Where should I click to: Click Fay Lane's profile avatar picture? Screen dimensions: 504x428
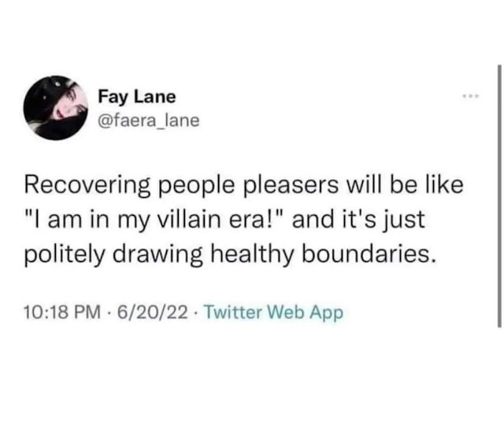pos(55,108)
